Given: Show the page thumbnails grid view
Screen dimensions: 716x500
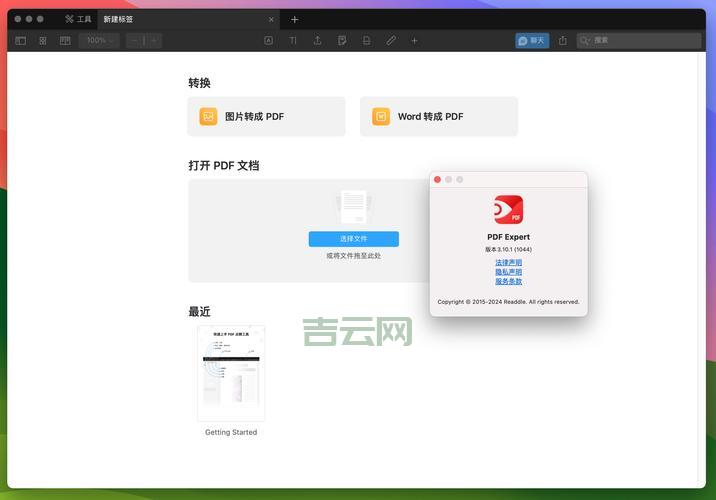Looking at the screenshot, I should [43, 41].
